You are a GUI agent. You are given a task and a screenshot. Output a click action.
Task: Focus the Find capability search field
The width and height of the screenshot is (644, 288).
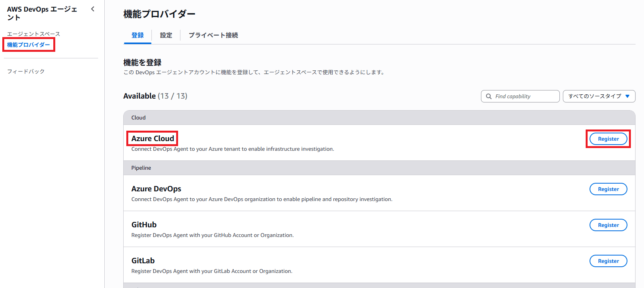coord(520,96)
